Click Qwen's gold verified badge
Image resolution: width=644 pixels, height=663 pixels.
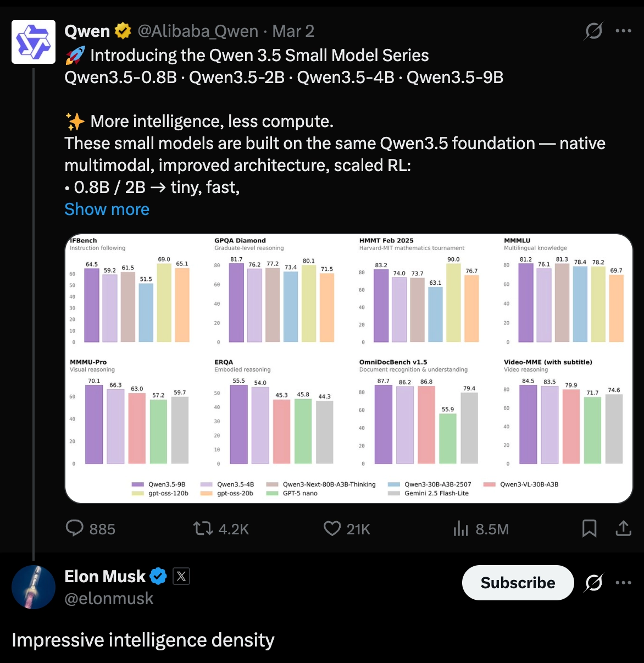[121, 31]
